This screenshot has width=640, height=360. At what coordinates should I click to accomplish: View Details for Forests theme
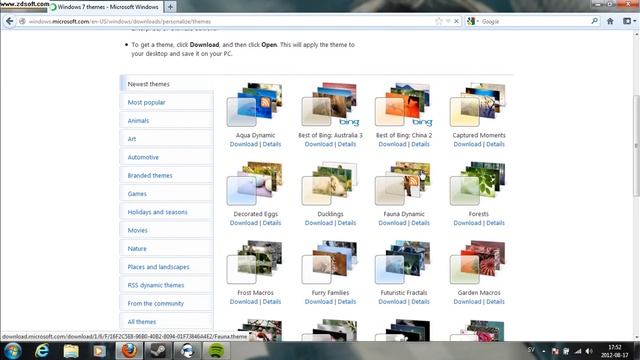(496, 223)
